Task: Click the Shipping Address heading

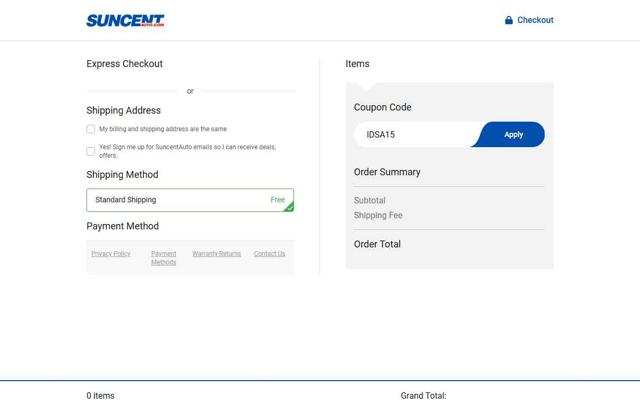Action: click(x=123, y=111)
